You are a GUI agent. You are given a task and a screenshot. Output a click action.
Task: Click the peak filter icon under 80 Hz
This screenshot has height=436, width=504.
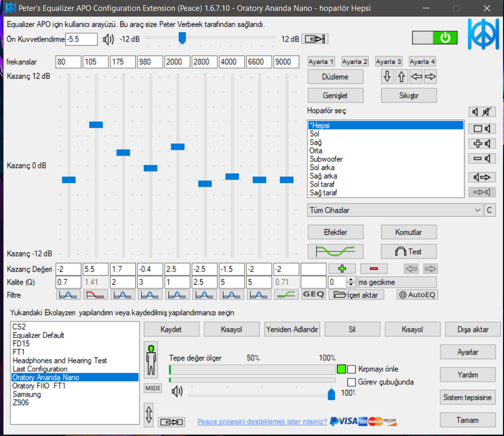pyautogui.click(x=68, y=294)
